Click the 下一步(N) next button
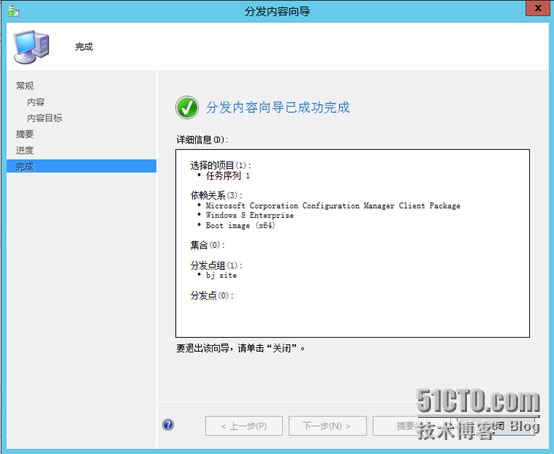 point(327,426)
